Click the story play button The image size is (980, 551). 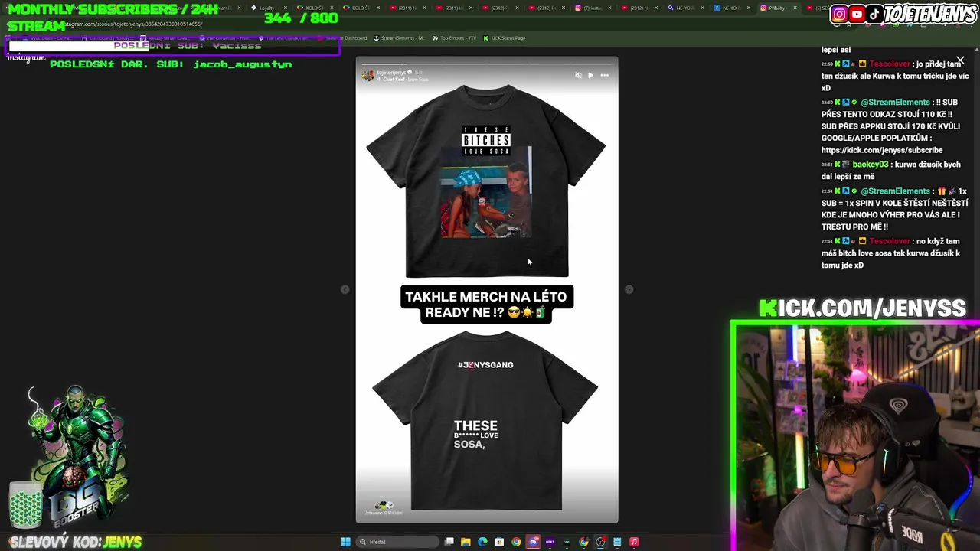(x=590, y=75)
